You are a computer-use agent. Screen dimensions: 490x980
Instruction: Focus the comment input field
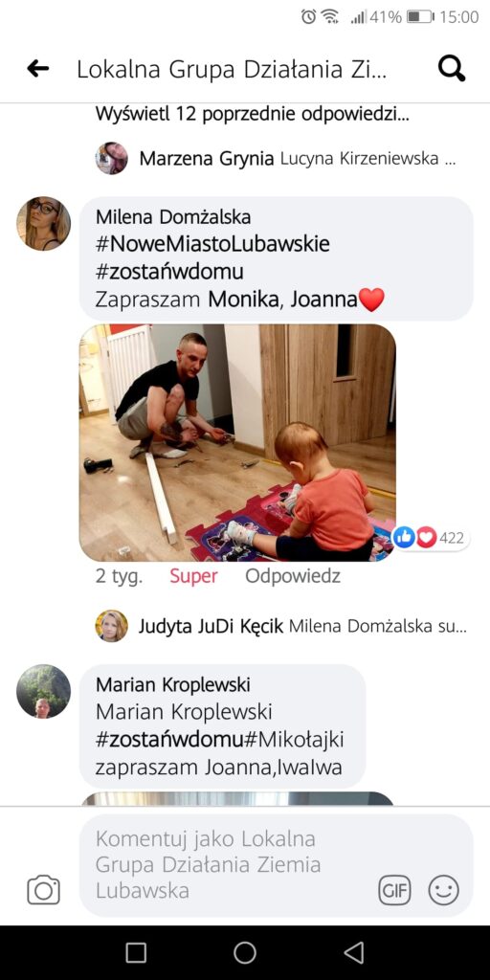tap(276, 864)
